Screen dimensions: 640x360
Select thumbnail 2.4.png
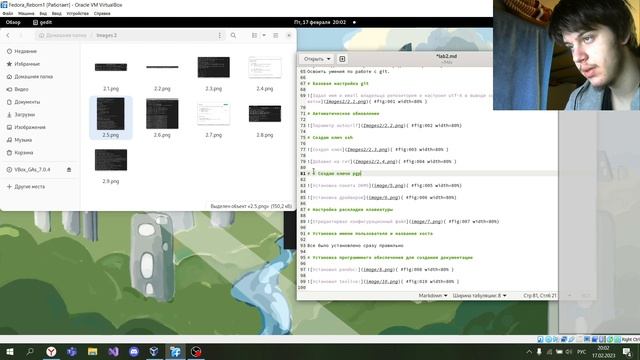coord(265,67)
